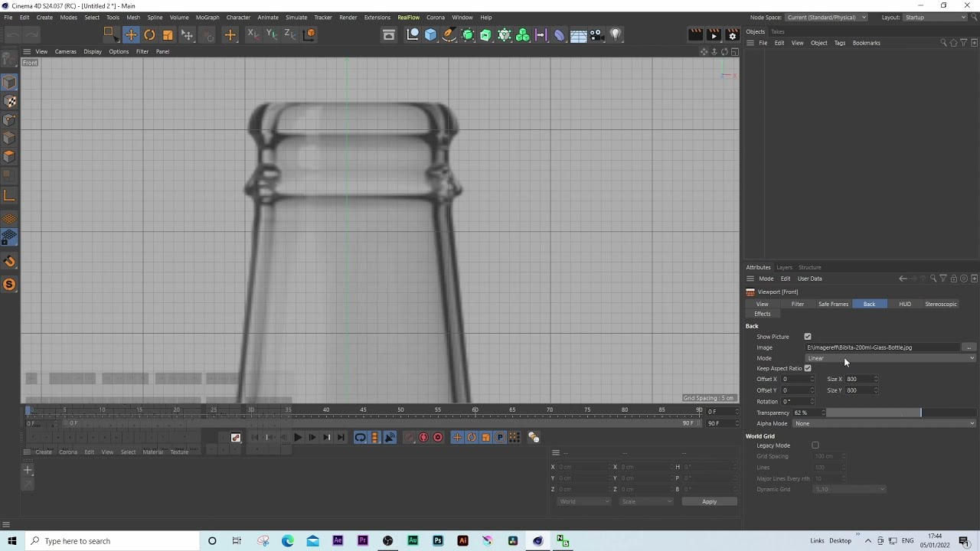Open viewport Cameras menu
This screenshot has width=980, height=551.
point(65,51)
